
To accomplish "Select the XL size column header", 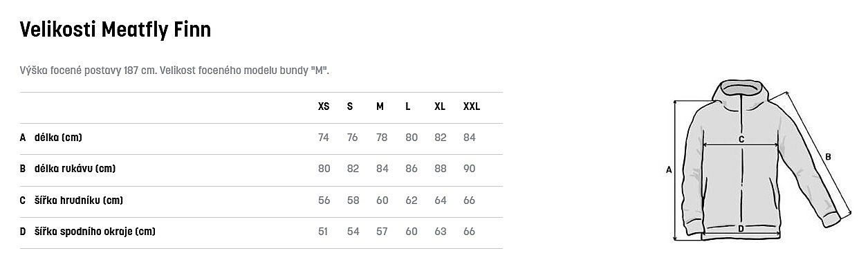I will (x=440, y=106).
